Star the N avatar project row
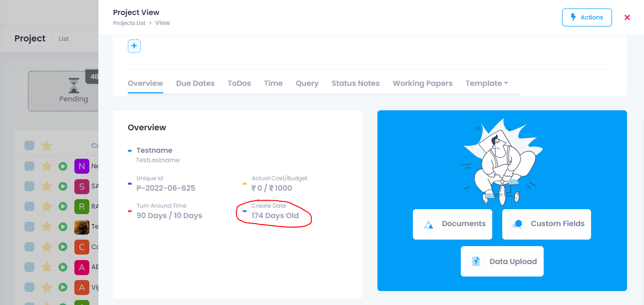 pyautogui.click(x=46, y=166)
